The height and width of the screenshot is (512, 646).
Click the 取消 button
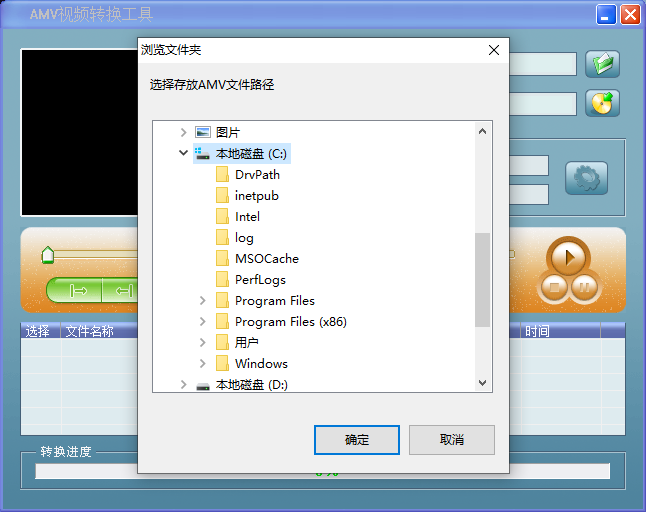(452, 440)
